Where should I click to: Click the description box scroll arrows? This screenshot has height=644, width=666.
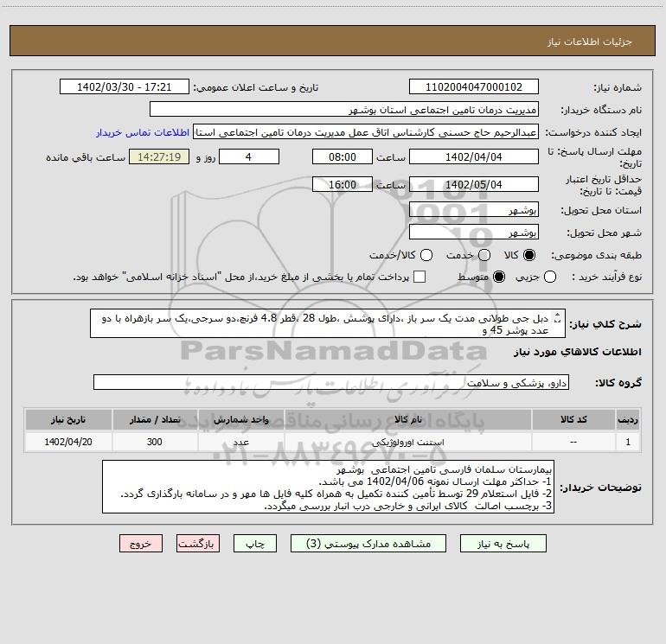(558, 318)
